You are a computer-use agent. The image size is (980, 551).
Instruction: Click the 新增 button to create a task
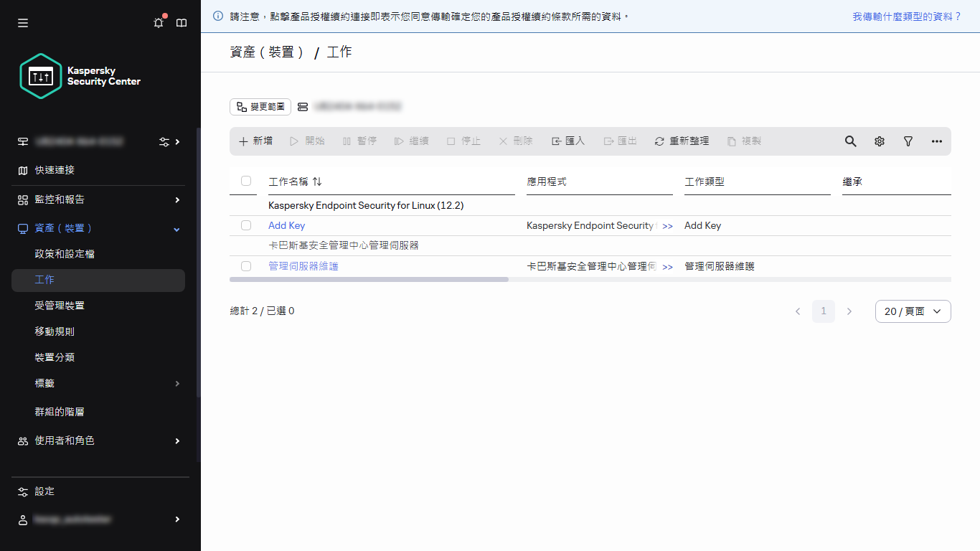pos(255,141)
